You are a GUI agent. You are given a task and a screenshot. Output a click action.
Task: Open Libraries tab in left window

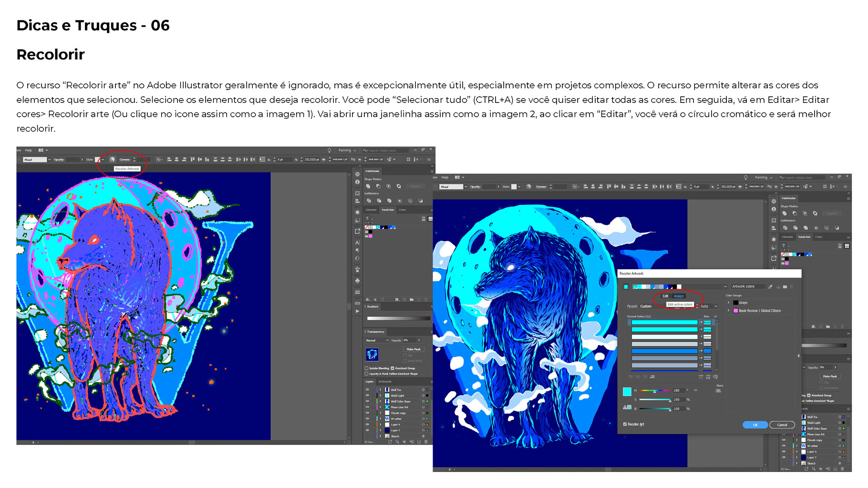[x=371, y=210]
